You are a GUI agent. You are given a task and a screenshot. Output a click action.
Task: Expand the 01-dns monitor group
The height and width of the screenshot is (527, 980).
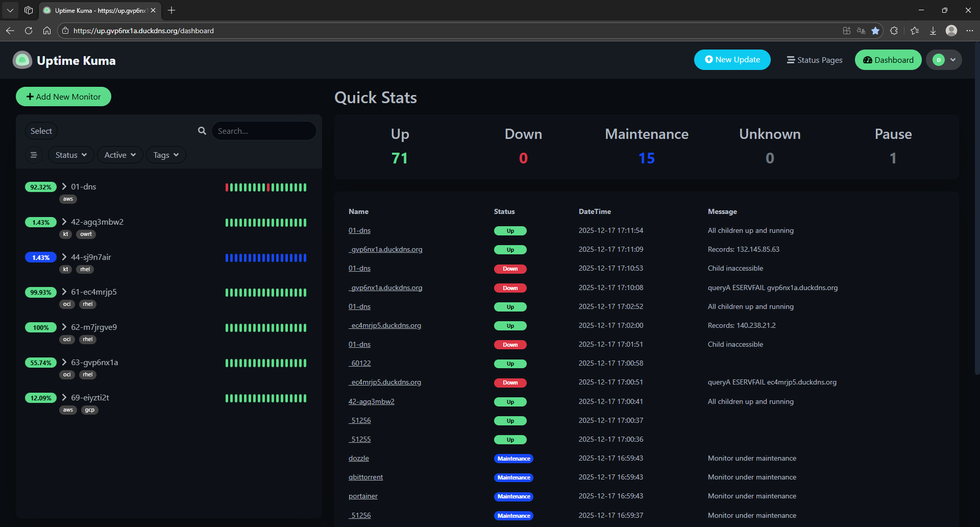pos(64,186)
